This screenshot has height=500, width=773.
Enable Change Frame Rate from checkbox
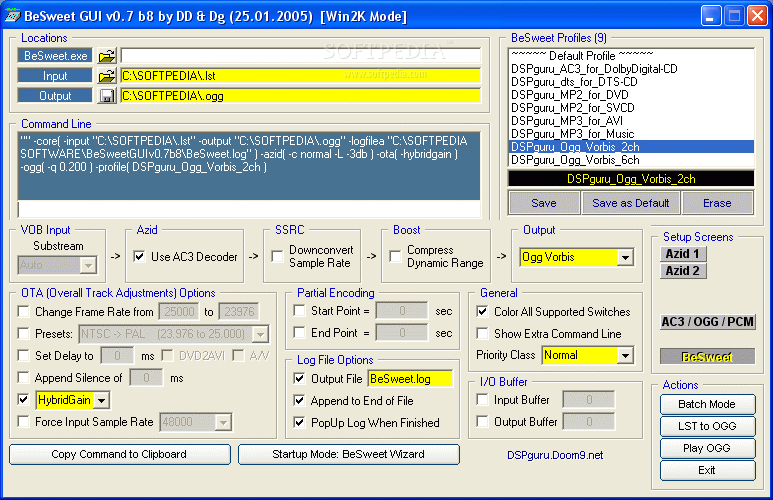click(x=23, y=312)
